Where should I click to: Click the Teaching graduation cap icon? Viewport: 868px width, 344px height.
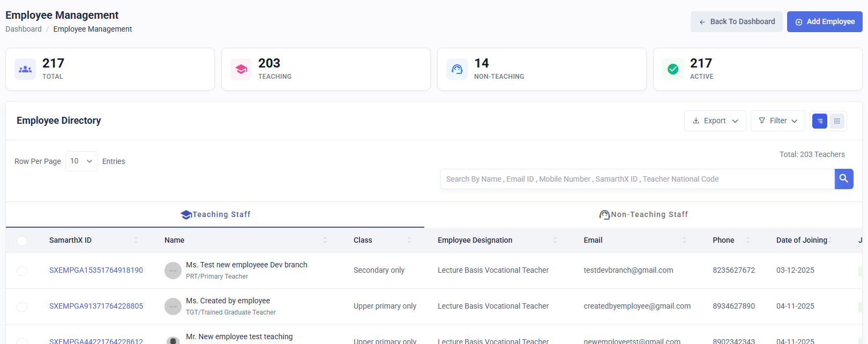[241, 69]
